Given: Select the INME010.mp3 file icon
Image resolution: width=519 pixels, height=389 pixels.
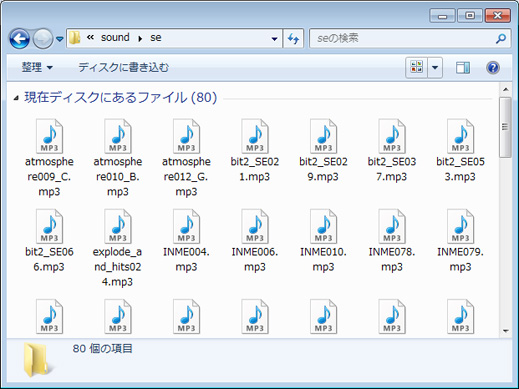Looking at the screenshot, I should click(323, 227).
